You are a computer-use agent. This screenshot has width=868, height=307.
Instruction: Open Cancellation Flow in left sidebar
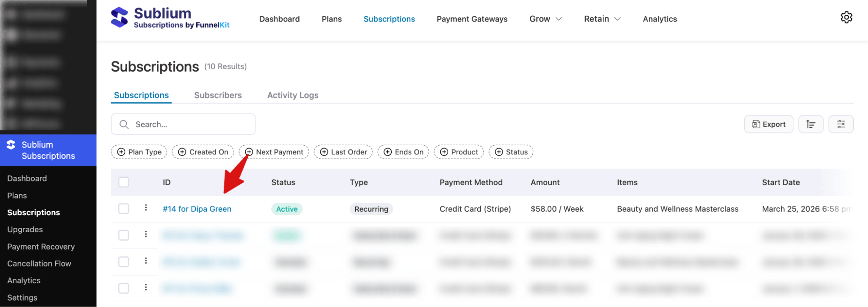[x=39, y=264]
